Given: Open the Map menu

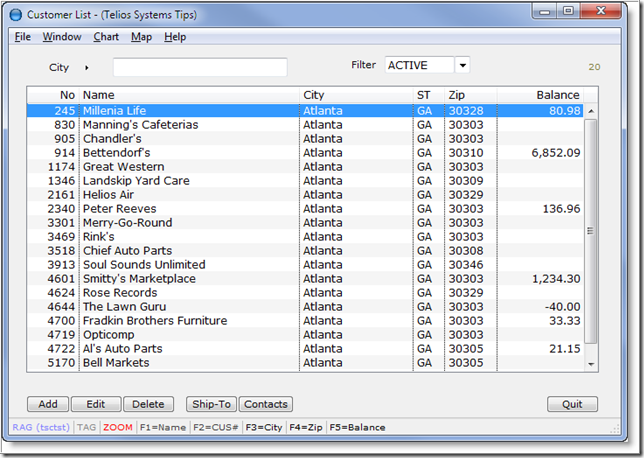Looking at the screenshot, I should click(141, 37).
